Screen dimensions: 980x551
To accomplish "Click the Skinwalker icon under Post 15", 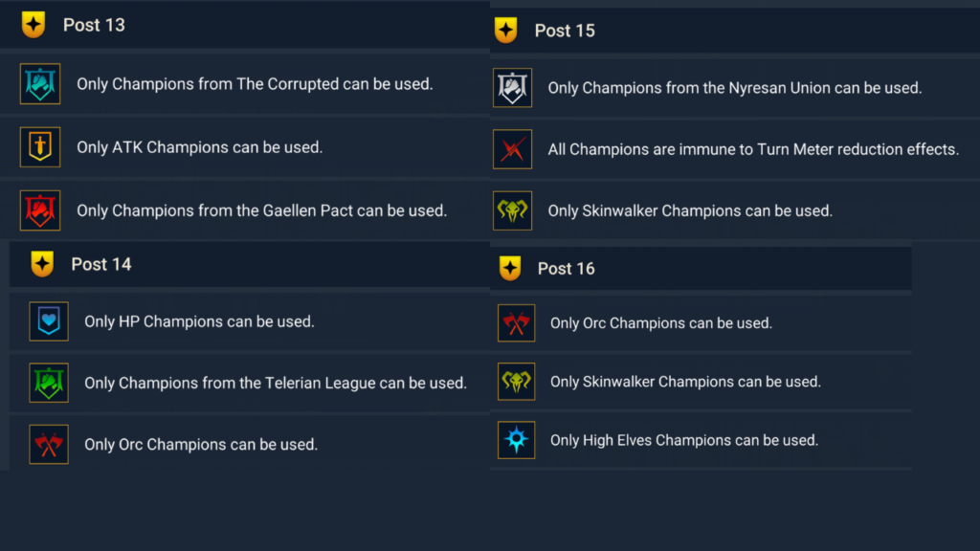I will (x=512, y=210).
